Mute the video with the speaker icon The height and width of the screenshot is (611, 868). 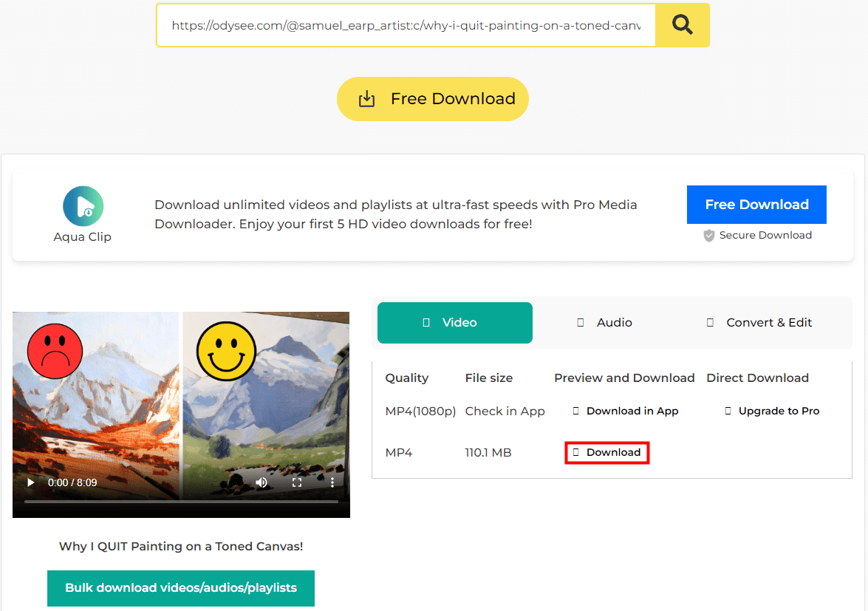click(x=262, y=482)
